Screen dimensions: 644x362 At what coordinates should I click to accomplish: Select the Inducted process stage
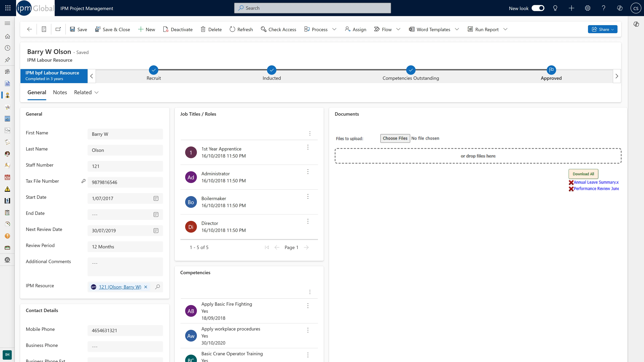(x=272, y=70)
